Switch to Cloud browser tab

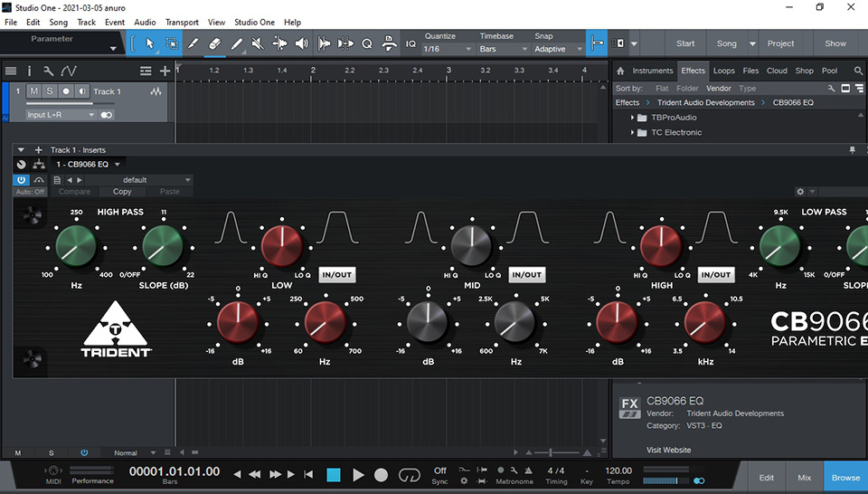click(777, 71)
